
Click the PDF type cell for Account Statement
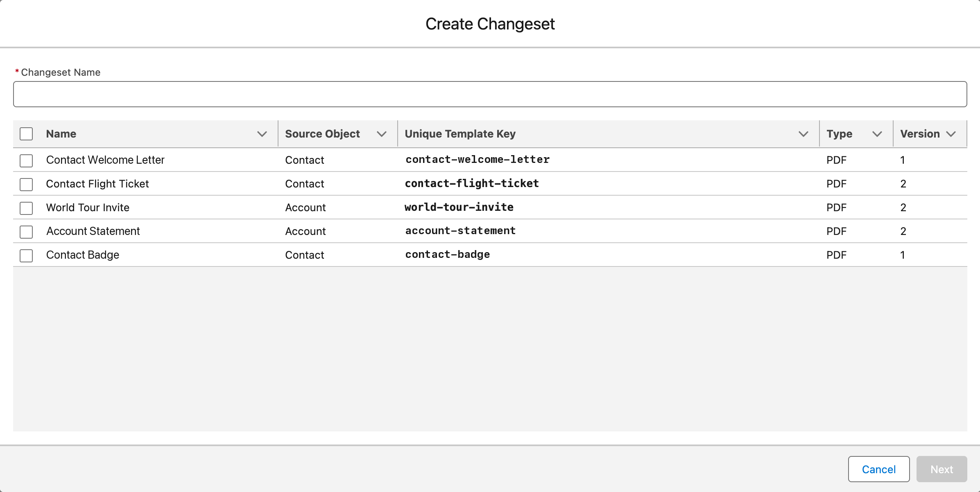tap(836, 231)
